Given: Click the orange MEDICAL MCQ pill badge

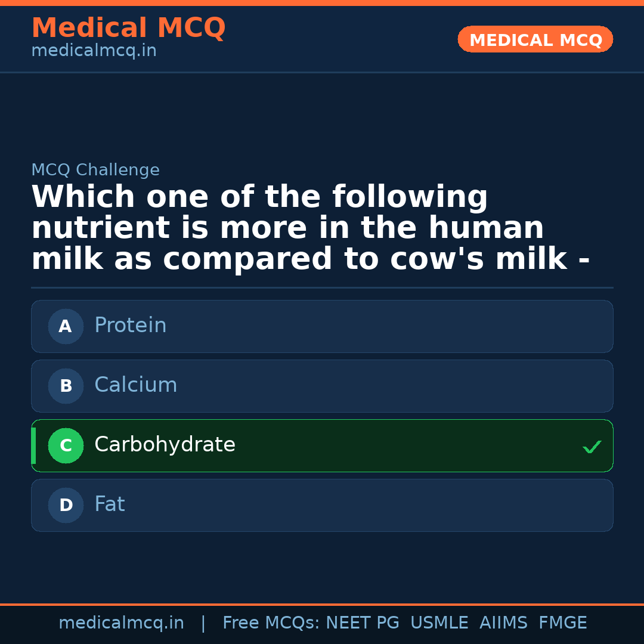Looking at the screenshot, I should [535, 39].
